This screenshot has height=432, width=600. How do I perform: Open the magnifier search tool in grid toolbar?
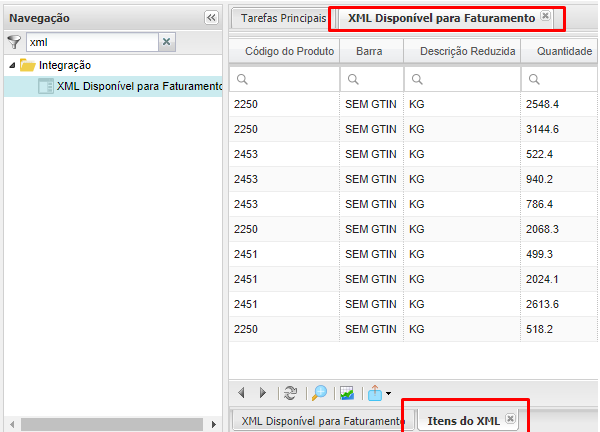319,393
